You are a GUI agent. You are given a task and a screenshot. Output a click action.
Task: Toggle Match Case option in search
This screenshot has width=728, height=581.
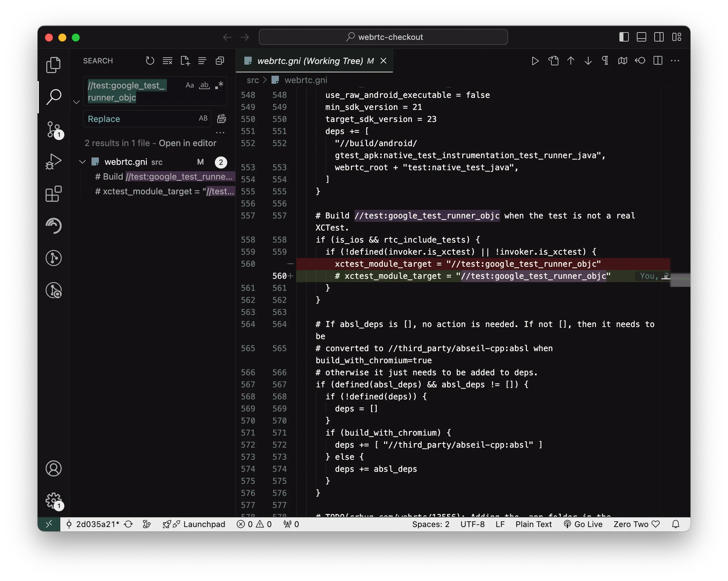pyautogui.click(x=190, y=85)
